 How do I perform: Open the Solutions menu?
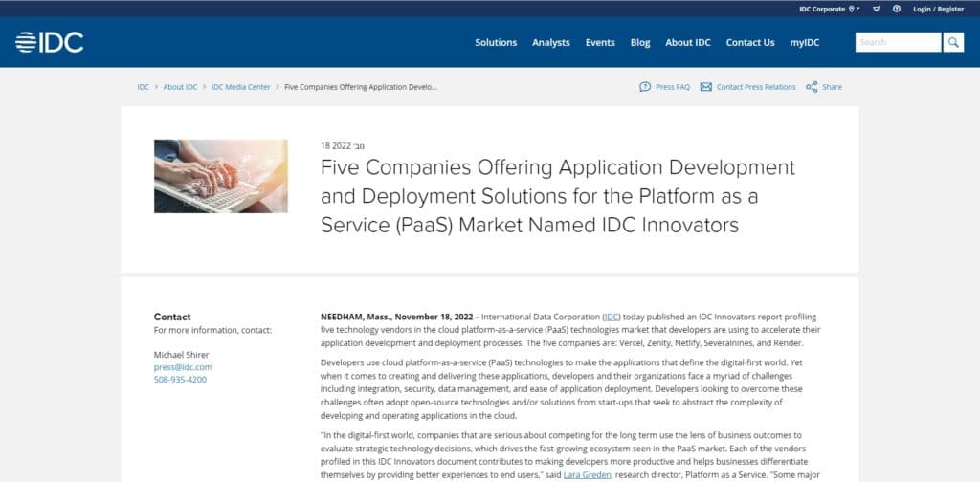[496, 42]
